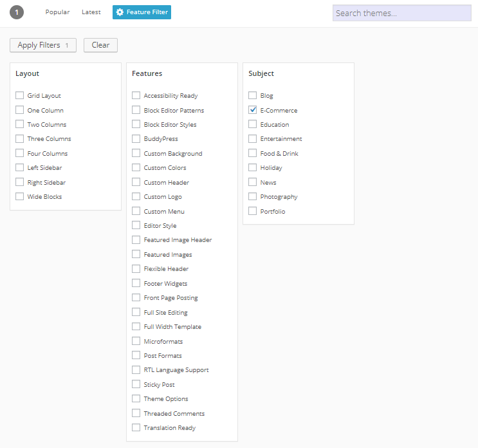Enable the Grid Layout checkbox
The width and height of the screenshot is (478, 448).
(20, 96)
